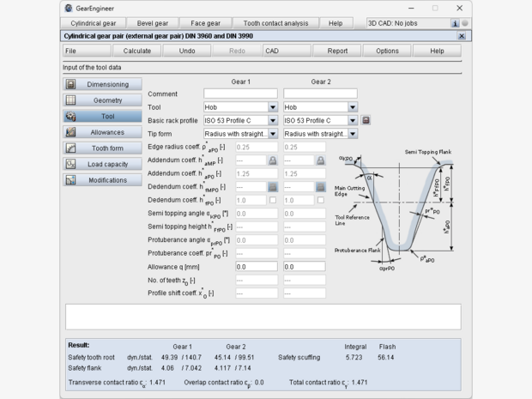Open the Allowances section
This screenshot has height=399, width=532.
(102, 132)
